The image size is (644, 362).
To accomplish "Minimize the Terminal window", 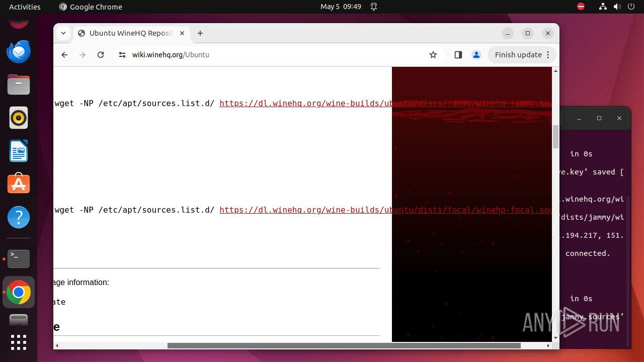I will pos(579,118).
